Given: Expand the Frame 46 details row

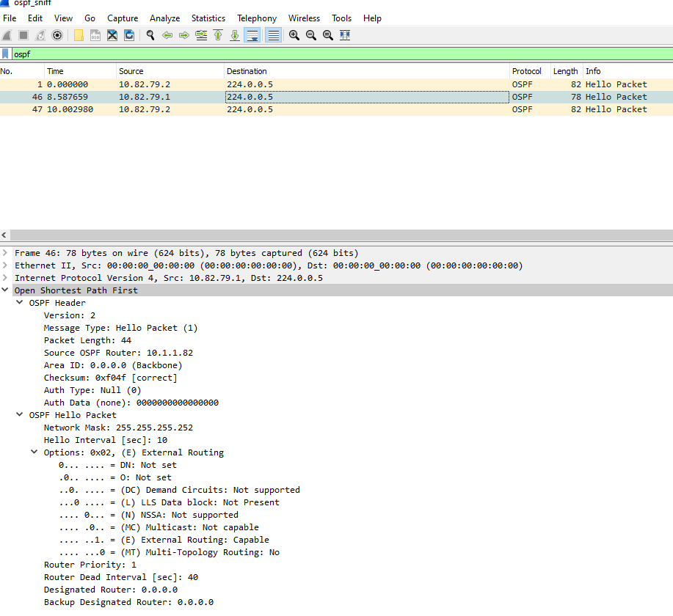Looking at the screenshot, I should pos(5,252).
